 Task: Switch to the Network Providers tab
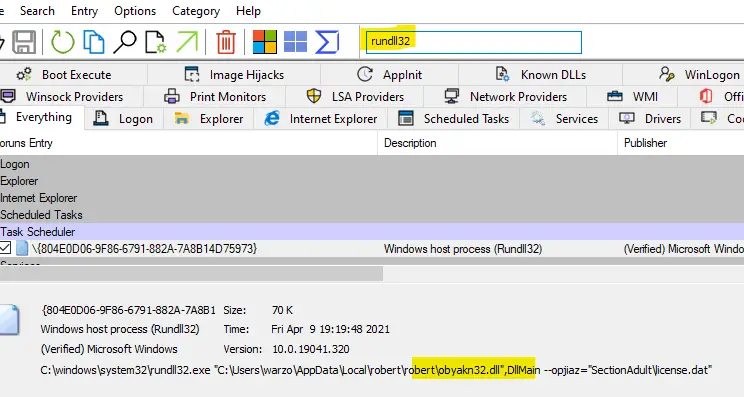(x=505, y=96)
